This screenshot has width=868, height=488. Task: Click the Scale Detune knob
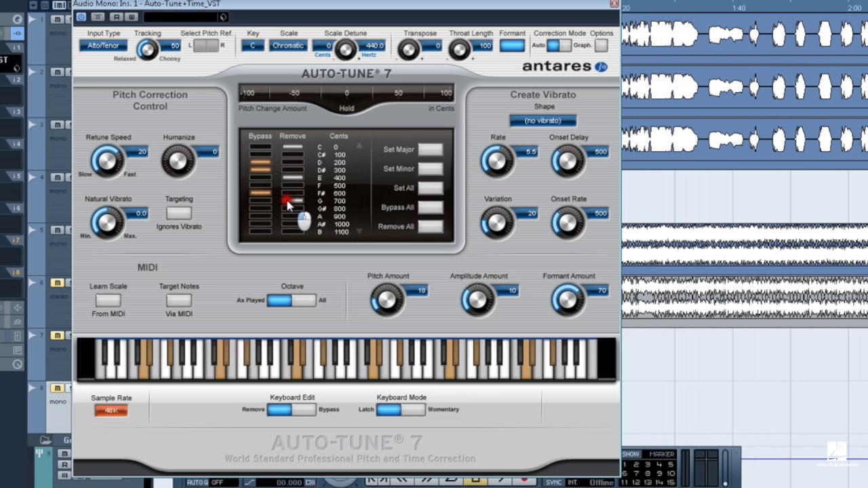tap(345, 49)
